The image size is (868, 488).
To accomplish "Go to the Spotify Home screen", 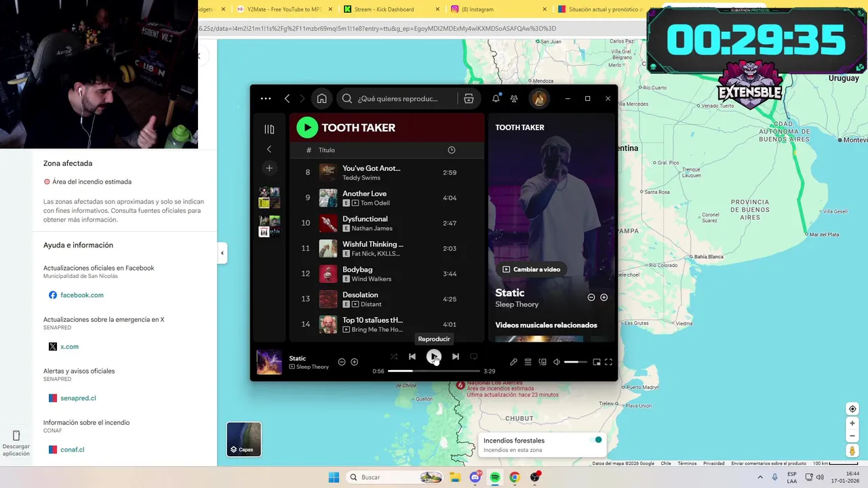I will click(321, 98).
